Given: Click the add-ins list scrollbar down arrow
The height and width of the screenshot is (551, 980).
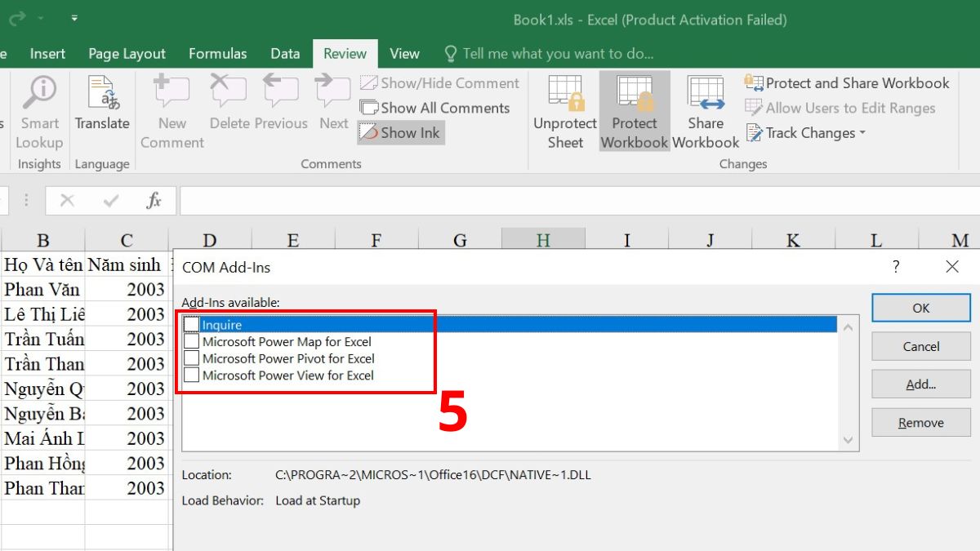Looking at the screenshot, I should point(848,439).
